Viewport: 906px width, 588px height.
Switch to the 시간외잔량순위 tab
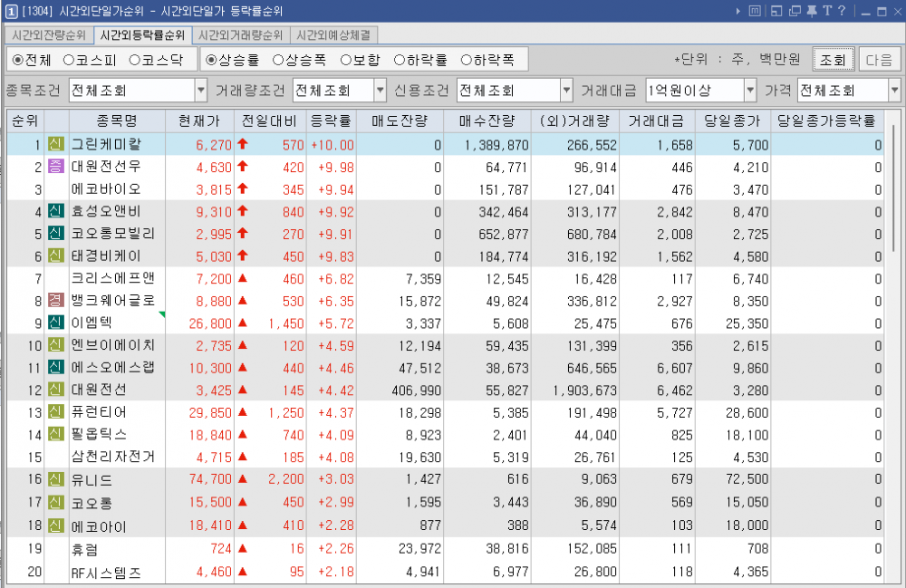tap(49, 35)
